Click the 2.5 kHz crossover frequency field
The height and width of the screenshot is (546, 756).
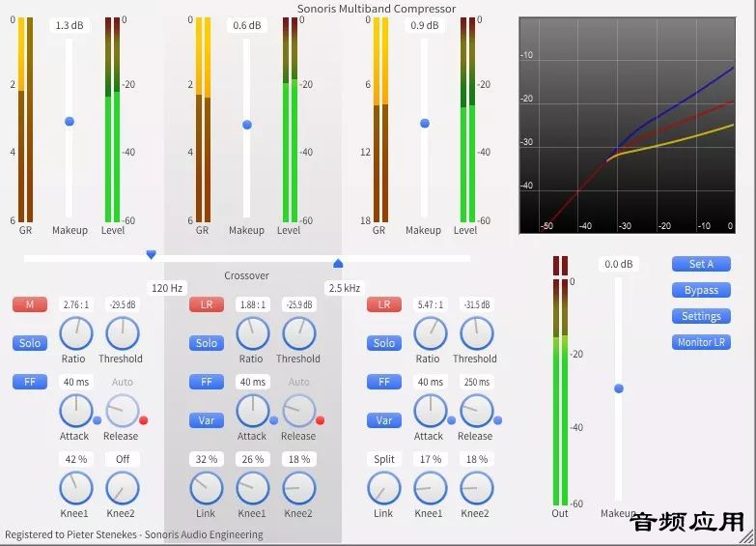click(345, 288)
